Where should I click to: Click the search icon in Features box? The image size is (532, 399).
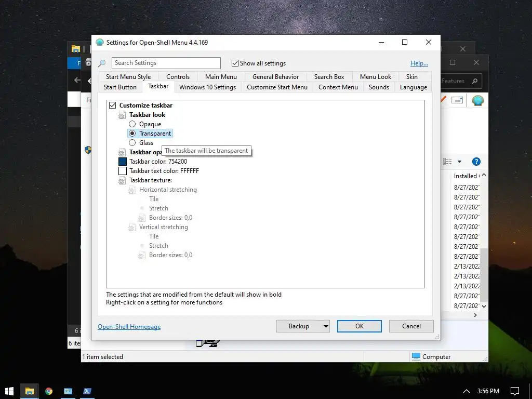coord(475,81)
